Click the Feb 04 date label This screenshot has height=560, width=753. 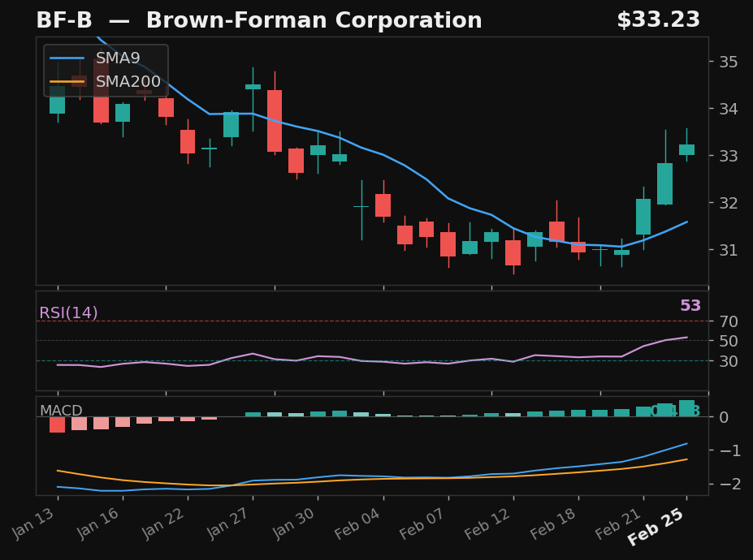(x=357, y=523)
